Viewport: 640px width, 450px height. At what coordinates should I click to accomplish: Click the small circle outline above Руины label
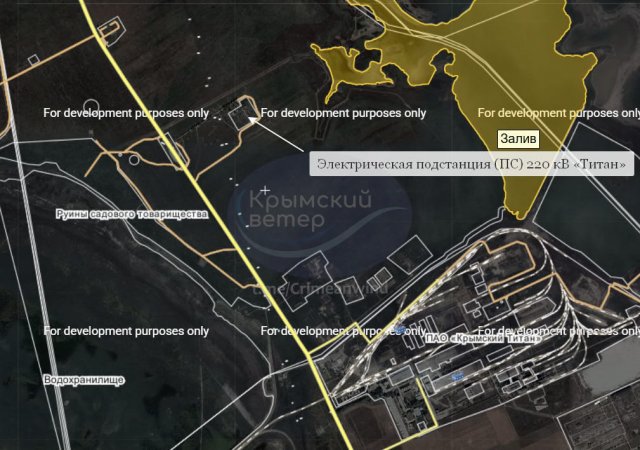coord(134,158)
